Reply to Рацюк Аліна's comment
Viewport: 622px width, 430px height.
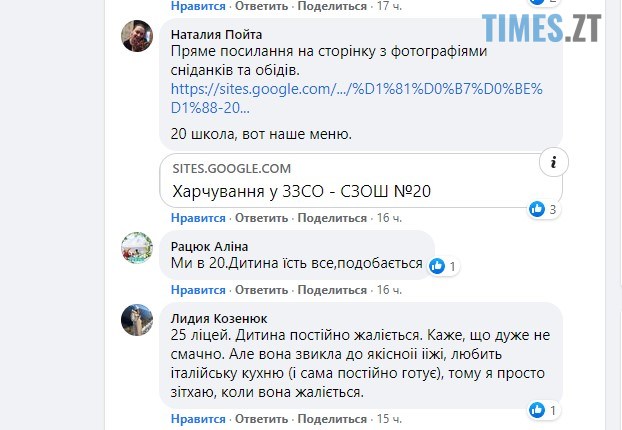click(262, 290)
